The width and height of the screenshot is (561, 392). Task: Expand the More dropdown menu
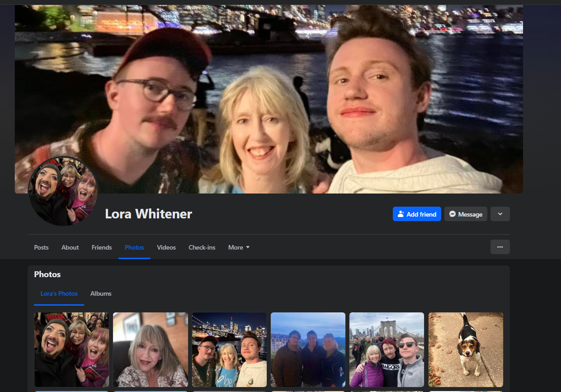tap(239, 247)
